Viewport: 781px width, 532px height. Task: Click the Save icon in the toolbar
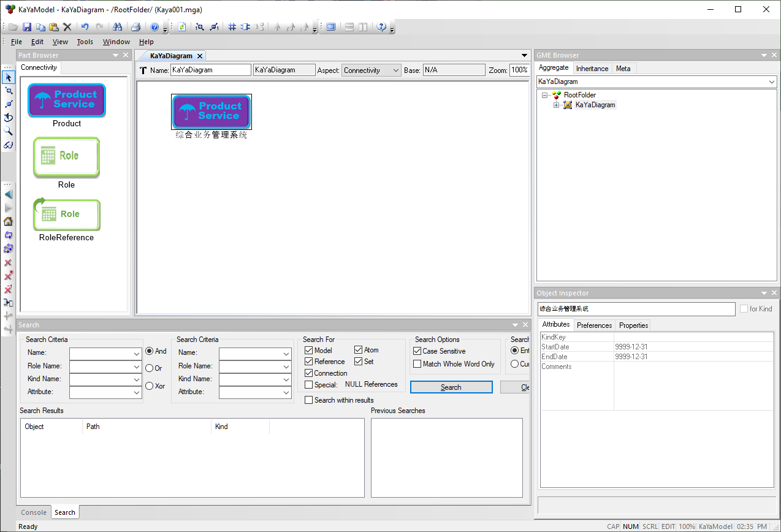pyautogui.click(x=26, y=27)
